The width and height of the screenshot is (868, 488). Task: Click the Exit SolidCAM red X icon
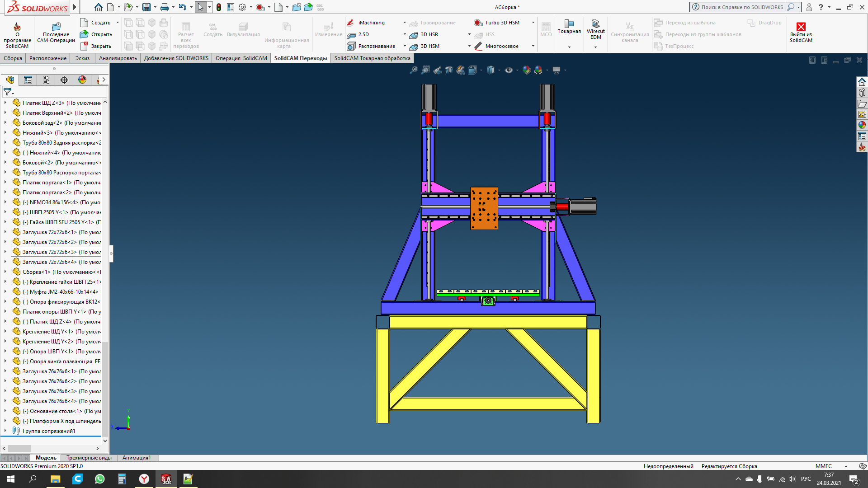point(801,27)
